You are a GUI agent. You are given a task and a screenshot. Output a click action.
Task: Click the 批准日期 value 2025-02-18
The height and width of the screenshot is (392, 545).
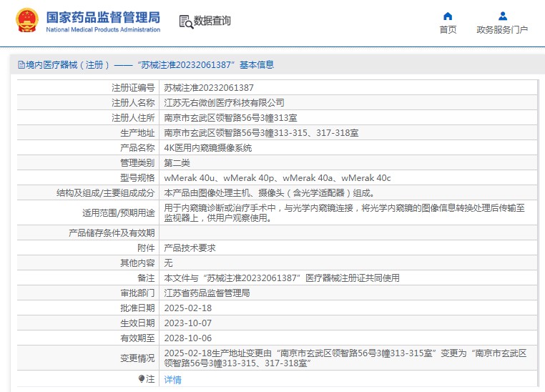coord(187,308)
